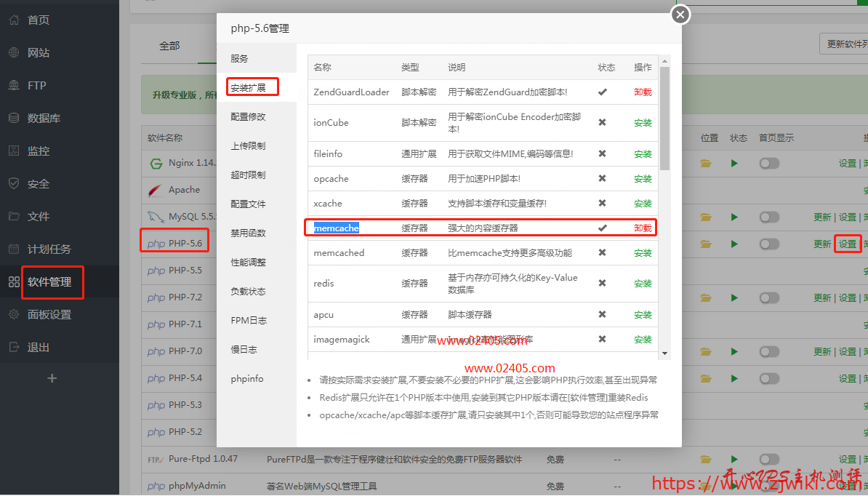Click scrollbar down arrow in extension list

click(665, 353)
